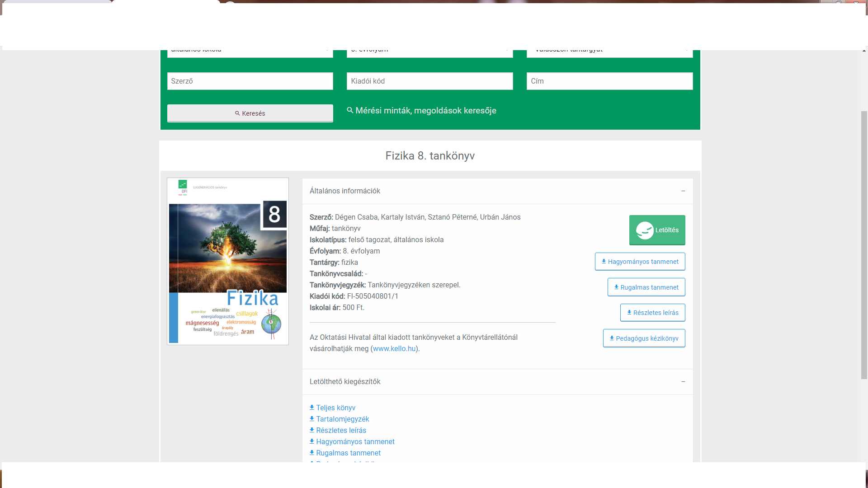868x488 pixels.
Task: Click the page vertical scrollbar thumb
Action: tap(864, 244)
